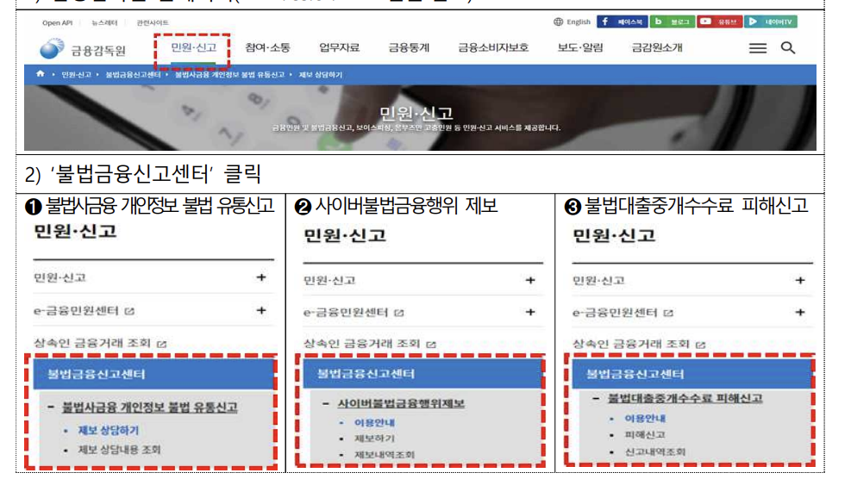Screen dimensions: 851x504
Task: Click e-금융민원센터 text in panel ②
Action: pyautogui.click(x=346, y=313)
